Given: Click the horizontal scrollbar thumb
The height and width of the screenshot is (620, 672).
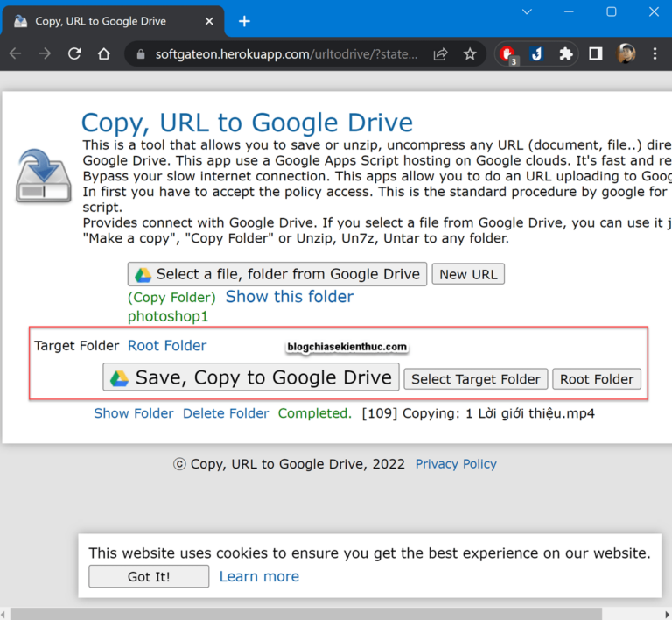Looking at the screenshot, I should (x=306, y=614).
